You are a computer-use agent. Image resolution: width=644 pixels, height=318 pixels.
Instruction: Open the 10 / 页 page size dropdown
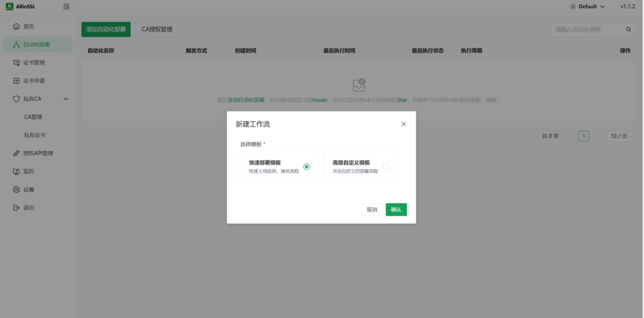tap(621, 136)
